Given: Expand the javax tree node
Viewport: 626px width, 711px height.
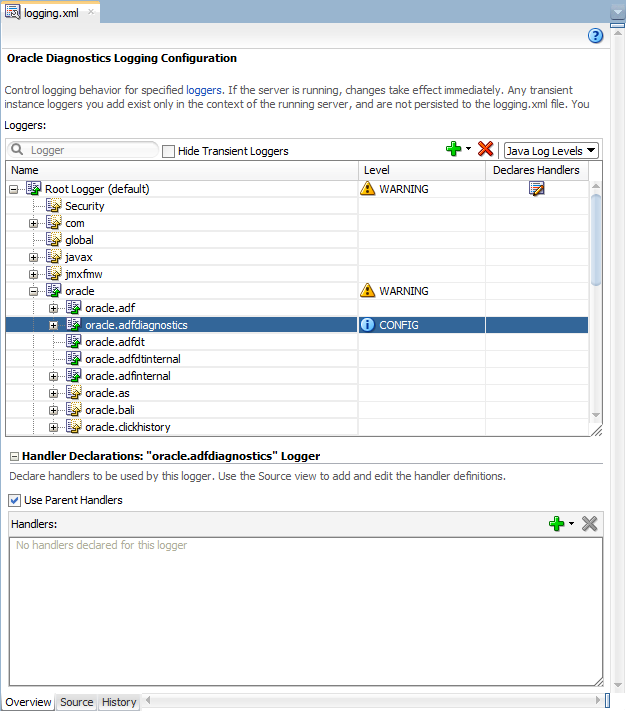Looking at the screenshot, I should 34,258.
